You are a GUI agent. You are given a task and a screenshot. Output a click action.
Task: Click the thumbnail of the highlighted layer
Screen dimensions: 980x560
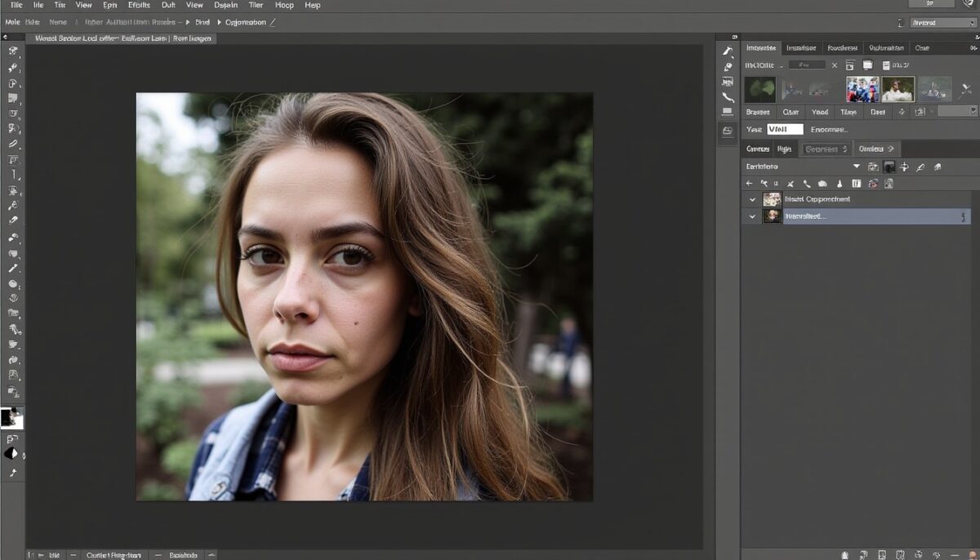point(772,216)
